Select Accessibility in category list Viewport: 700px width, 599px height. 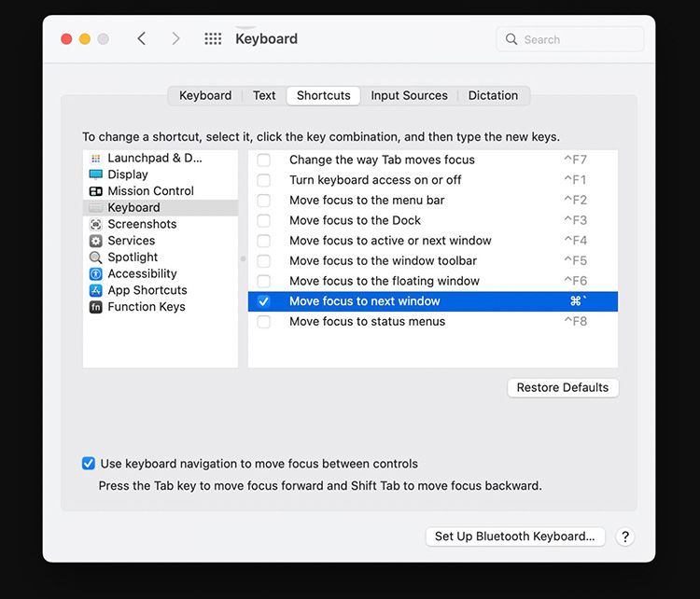[x=161, y=273]
